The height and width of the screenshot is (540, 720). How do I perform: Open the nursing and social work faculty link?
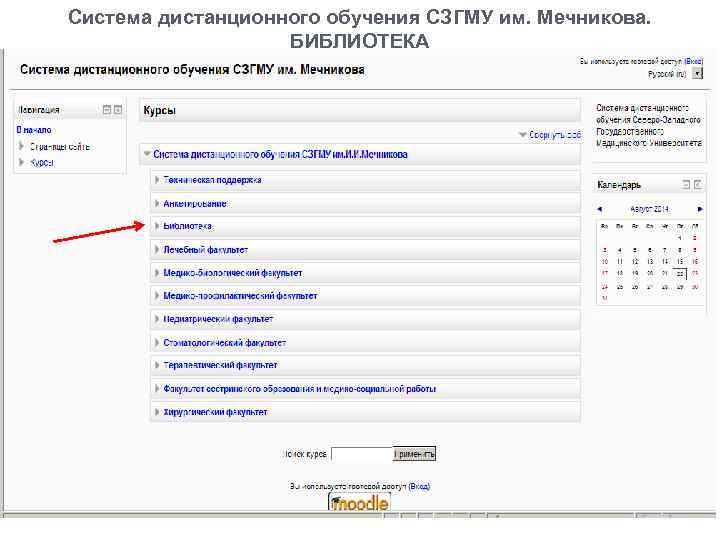(x=300, y=388)
